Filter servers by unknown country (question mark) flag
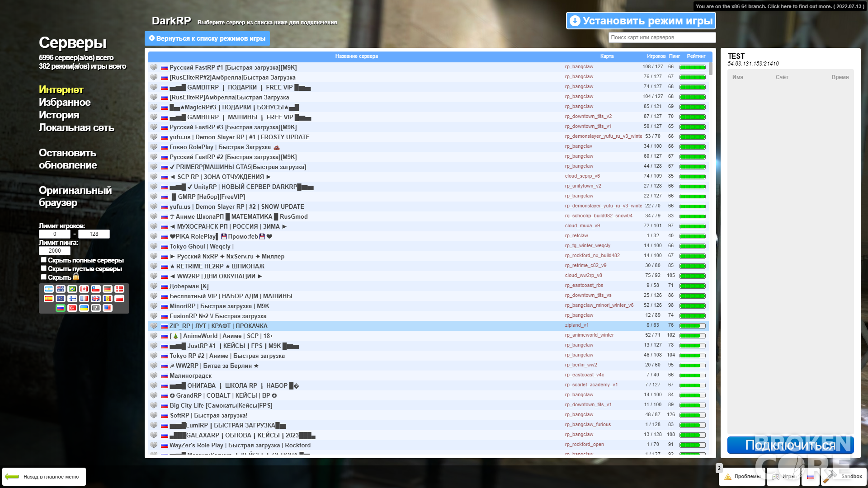This screenshot has width=868, height=488. pyautogui.click(x=96, y=308)
